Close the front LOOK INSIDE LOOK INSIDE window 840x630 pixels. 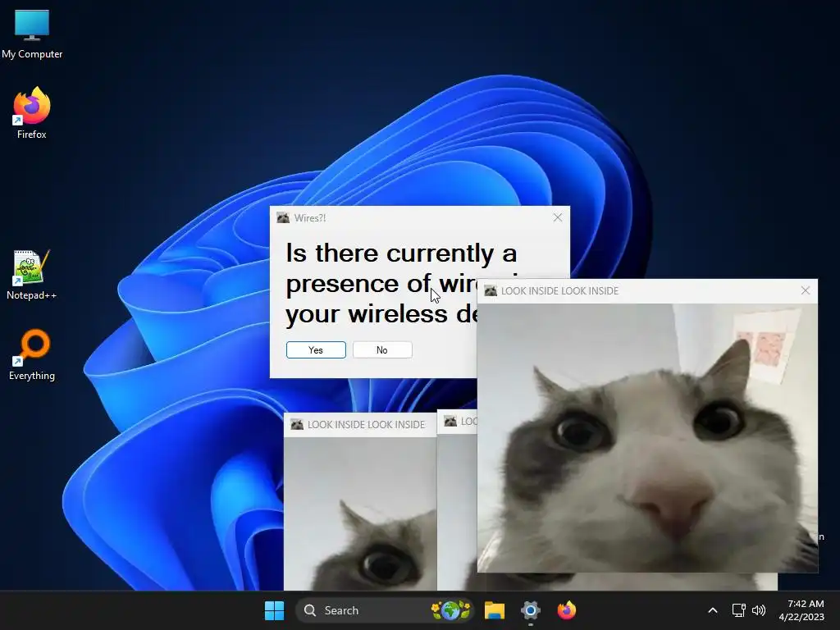pos(806,290)
